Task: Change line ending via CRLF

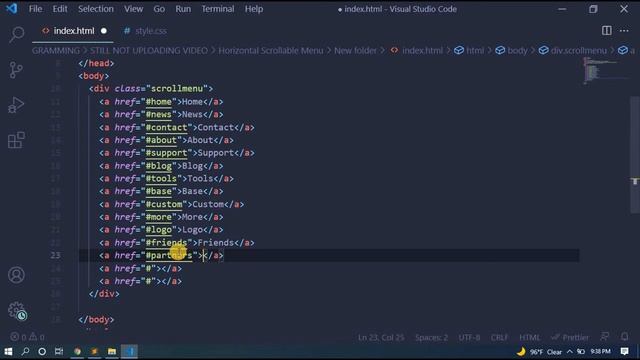Action: 499,338
